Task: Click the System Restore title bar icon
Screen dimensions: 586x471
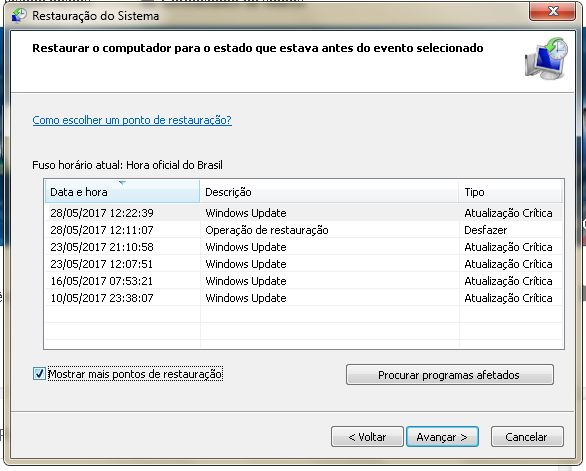Action: (x=19, y=16)
